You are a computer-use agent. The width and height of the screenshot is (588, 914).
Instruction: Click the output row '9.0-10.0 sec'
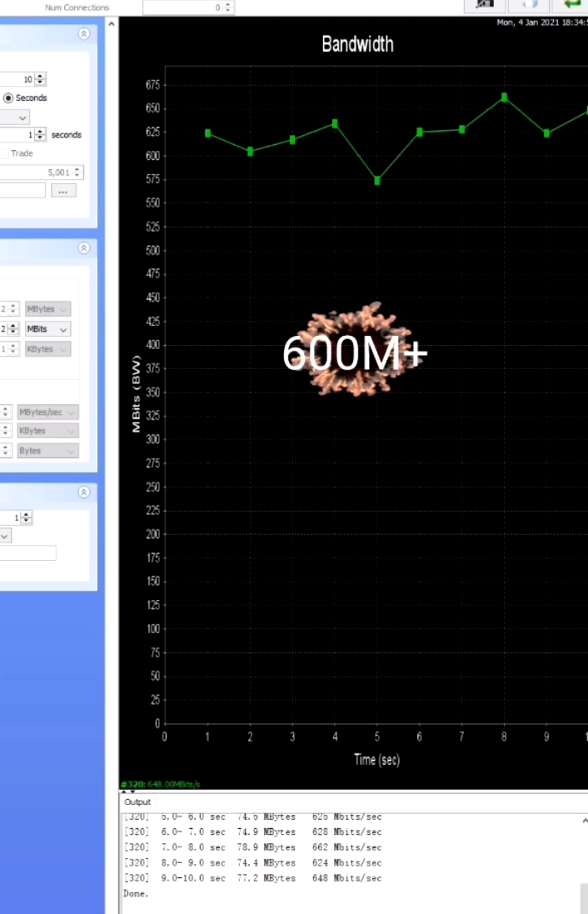point(252,878)
